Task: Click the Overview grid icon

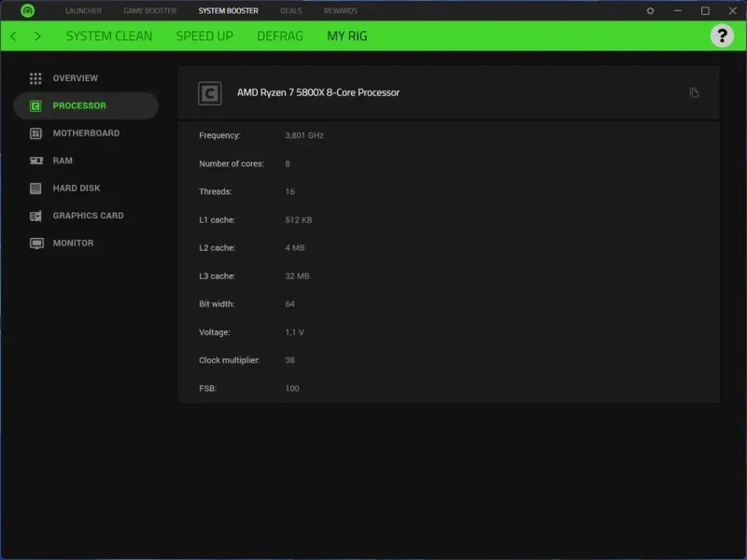Action: (x=35, y=78)
